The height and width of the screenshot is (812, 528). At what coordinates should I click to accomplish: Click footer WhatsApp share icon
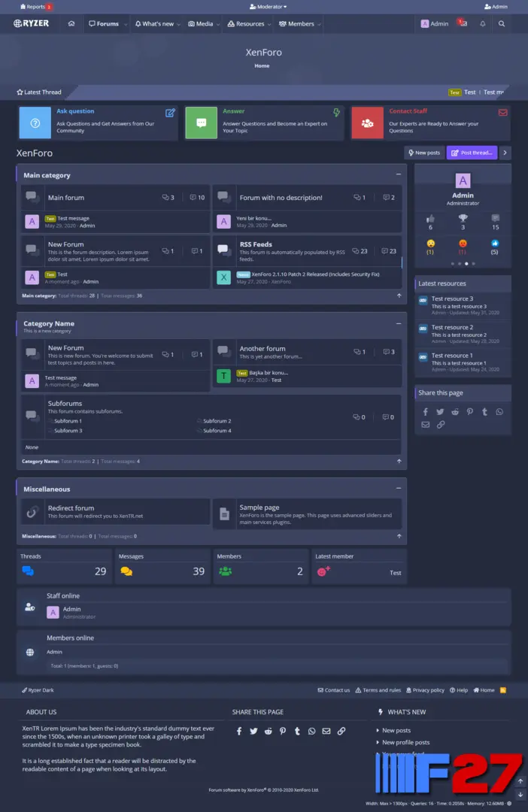pos(311,732)
